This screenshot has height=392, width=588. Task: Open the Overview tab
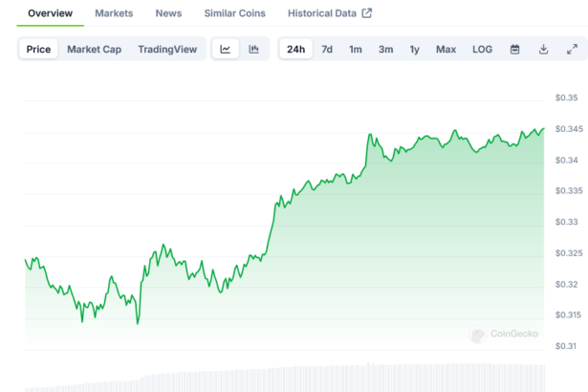tap(50, 13)
